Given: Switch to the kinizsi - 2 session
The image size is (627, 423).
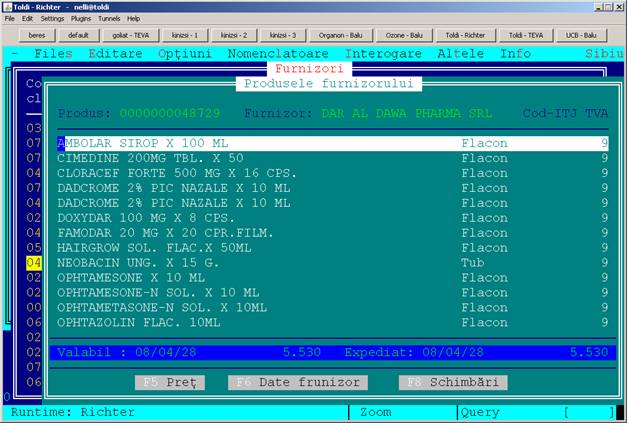Looking at the screenshot, I should [234, 35].
